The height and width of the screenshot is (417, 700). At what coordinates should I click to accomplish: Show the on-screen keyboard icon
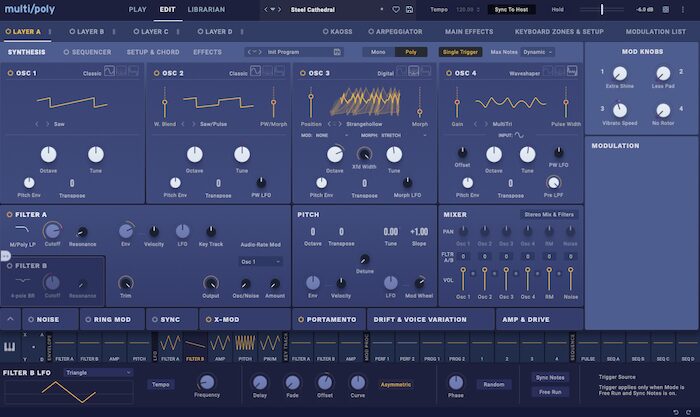[x=10, y=346]
